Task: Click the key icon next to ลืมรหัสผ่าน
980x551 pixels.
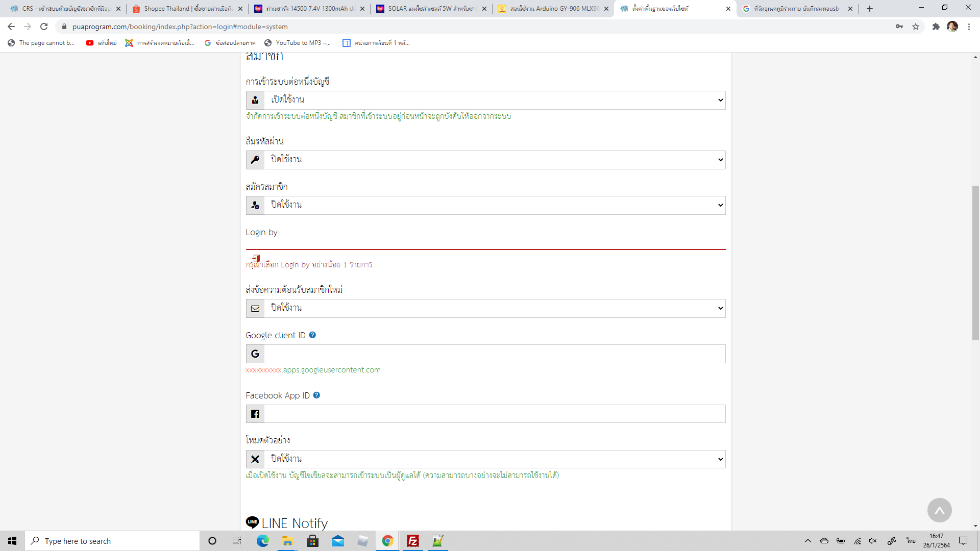Action: point(255,160)
